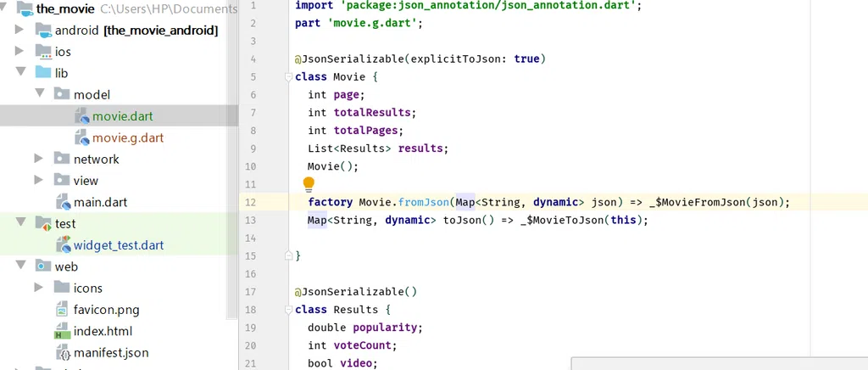868x370 pixels.
Task: Click the popularity field on line 19
Action: [385, 328]
